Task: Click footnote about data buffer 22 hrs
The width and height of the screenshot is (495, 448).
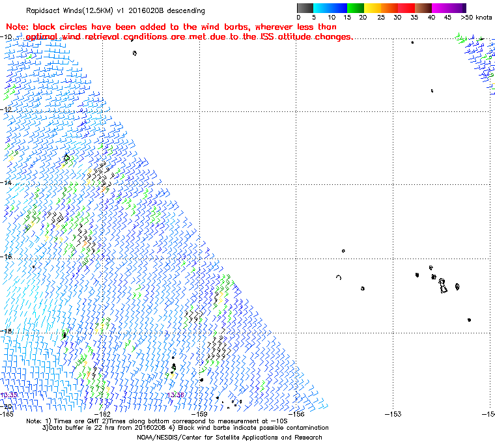Action: (x=186, y=428)
